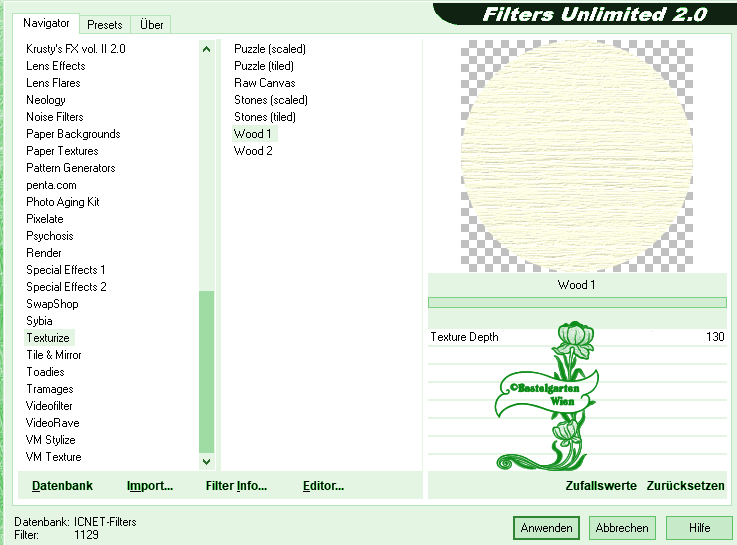Open Hilfe help button
Viewport: 737px width, 545px height.
[699, 528]
